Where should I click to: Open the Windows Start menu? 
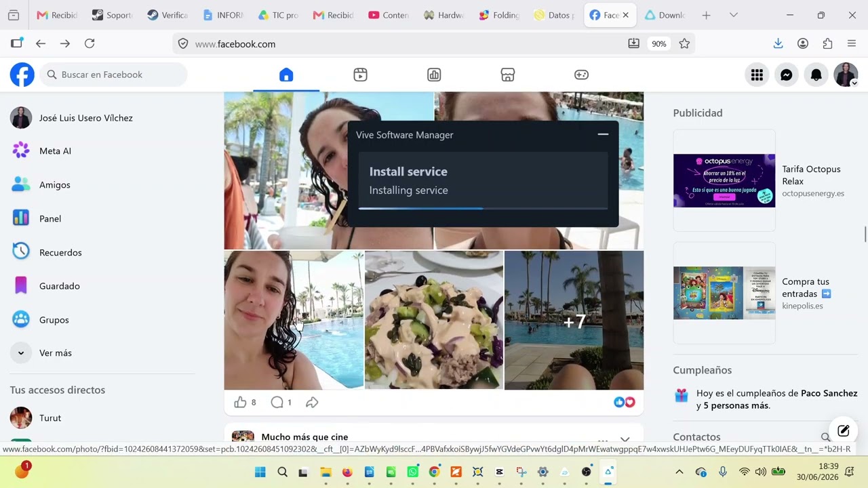[x=260, y=472]
